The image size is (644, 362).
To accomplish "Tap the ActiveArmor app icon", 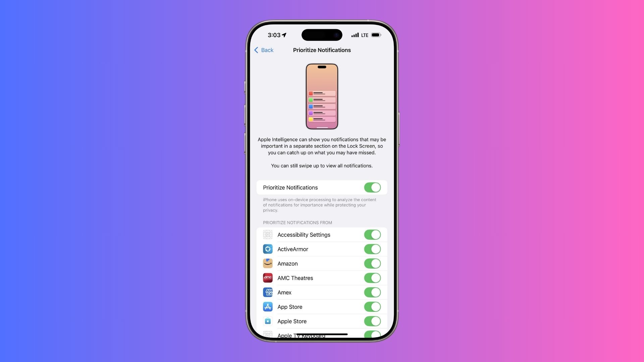I will tap(267, 249).
